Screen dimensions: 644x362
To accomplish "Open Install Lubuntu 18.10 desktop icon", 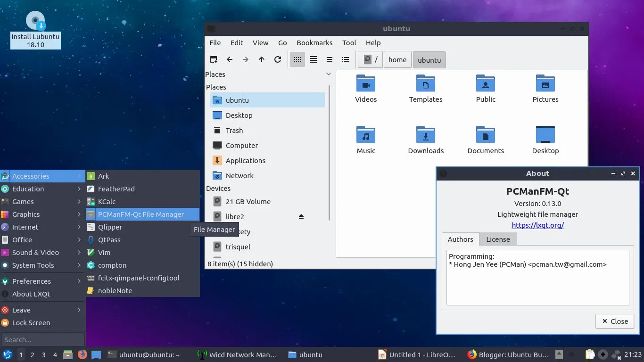I will pyautogui.click(x=35, y=30).
